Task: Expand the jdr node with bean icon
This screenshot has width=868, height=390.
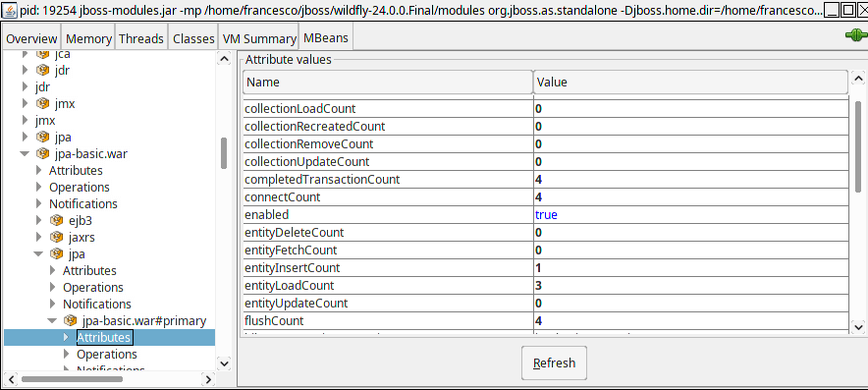Action: point(25,71)
